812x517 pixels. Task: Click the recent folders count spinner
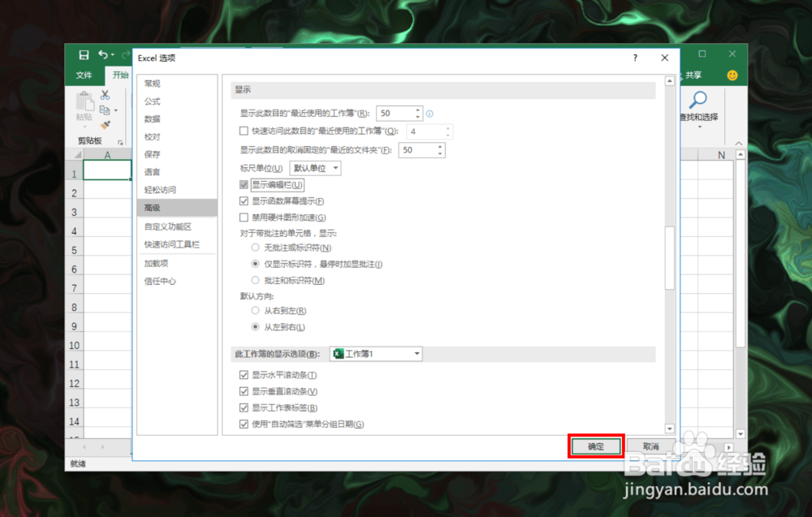tap(439, 150)
